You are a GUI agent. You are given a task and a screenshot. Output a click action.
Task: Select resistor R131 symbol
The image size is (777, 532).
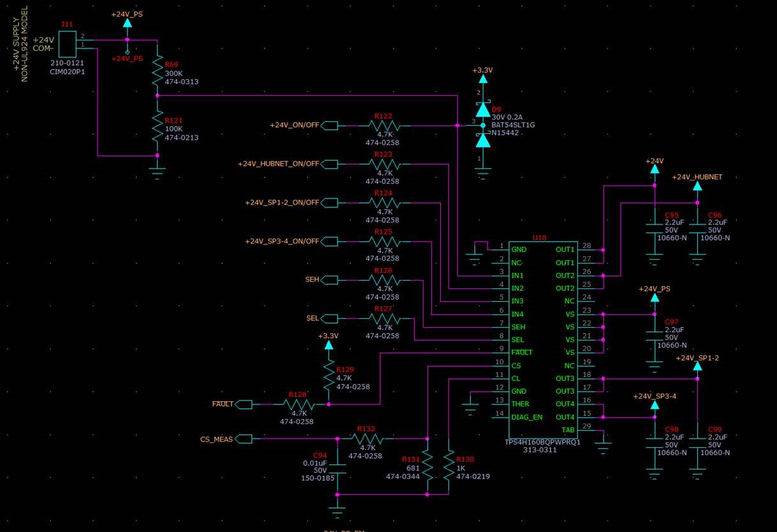tap(427, 467)
